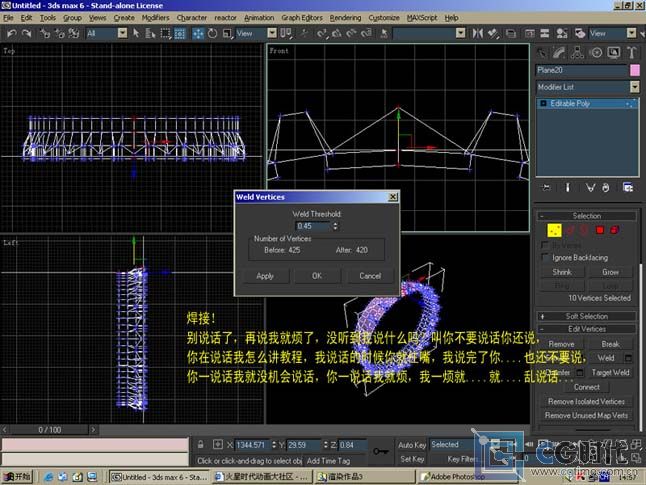Open the Create command panel tab
Image resolution: width=646 pixels, height=485 pixels.
[541, 52]
